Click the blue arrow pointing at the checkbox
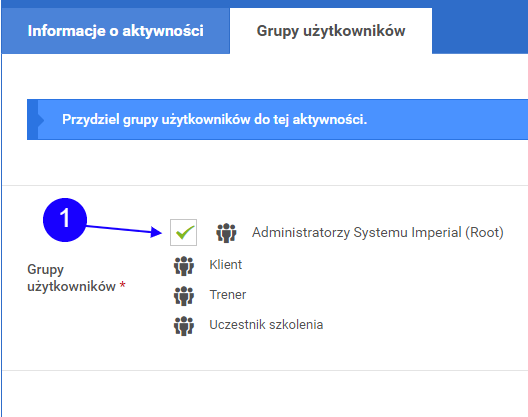Screen dimensions: 528x417 pos(124,230)
